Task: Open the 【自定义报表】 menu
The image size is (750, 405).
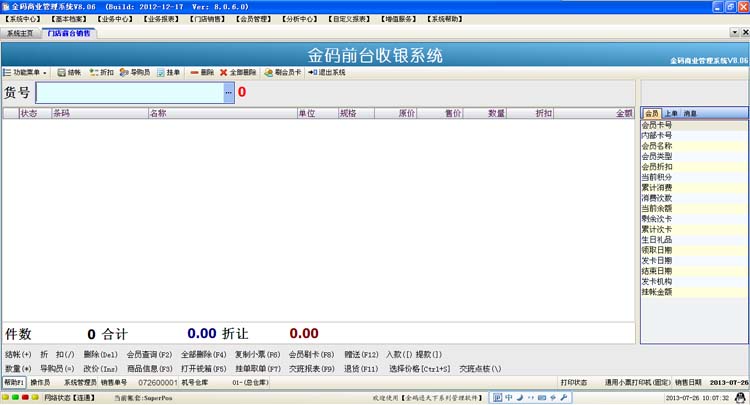Action: click(349, 19)
